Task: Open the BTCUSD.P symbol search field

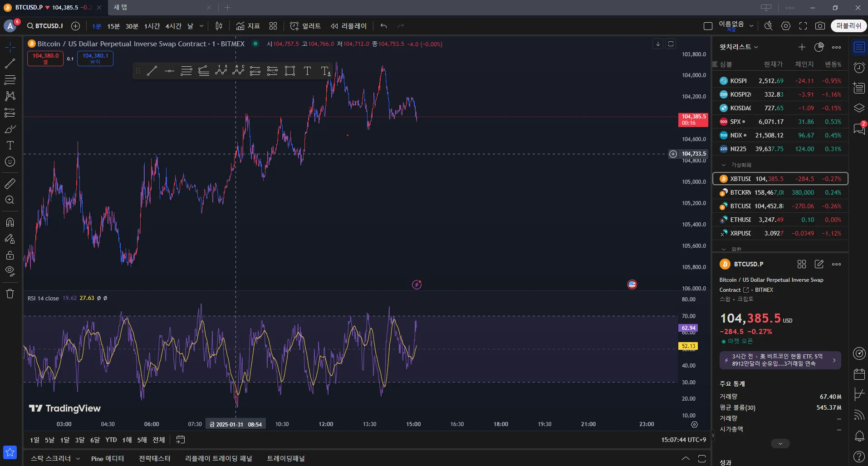Action: (x=45, y=26)
